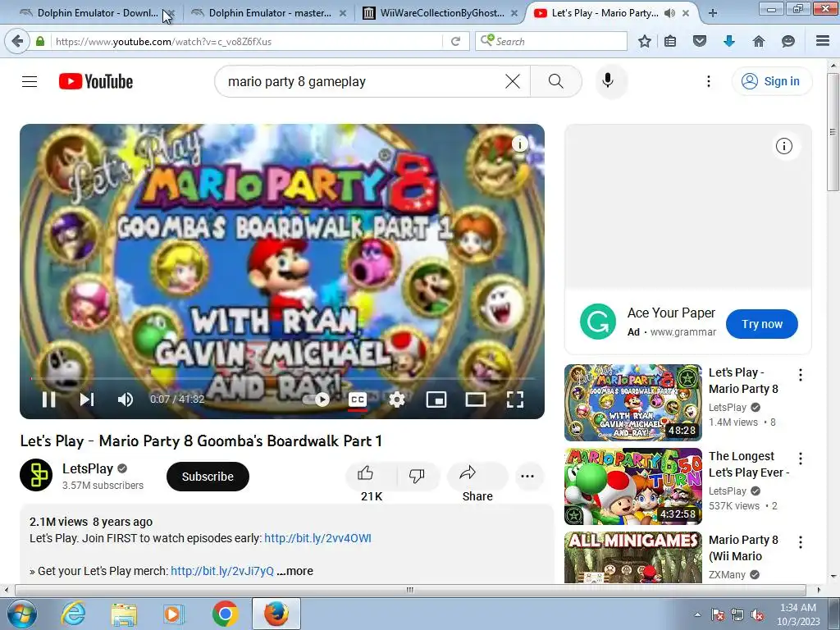Click the horizontal scrollbar

410,590
